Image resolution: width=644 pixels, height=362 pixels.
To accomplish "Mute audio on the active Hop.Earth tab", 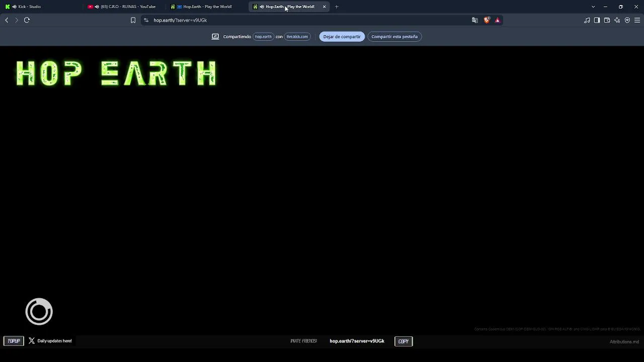I will 262,7.
